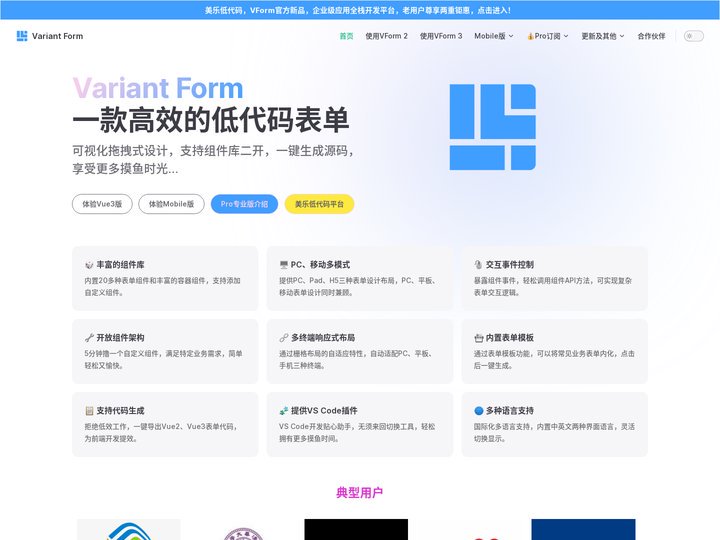Click the computer icon beside PC、移动多模式

pos(284,265)
